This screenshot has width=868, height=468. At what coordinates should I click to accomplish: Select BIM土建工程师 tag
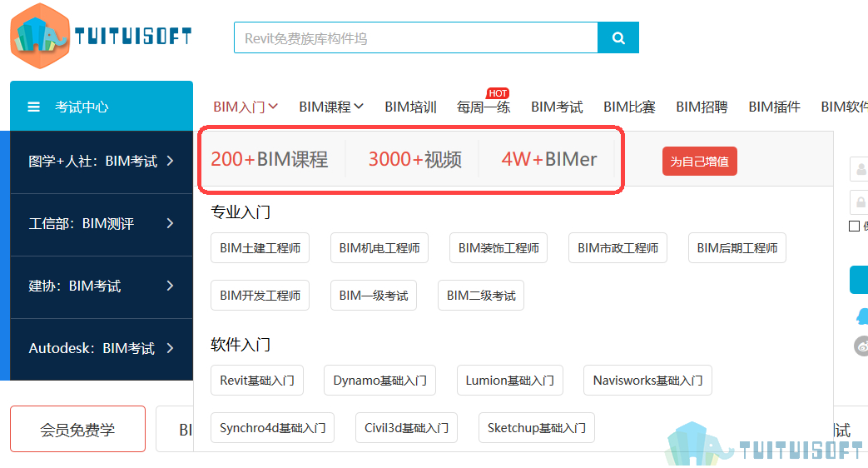tap(260, 247)
